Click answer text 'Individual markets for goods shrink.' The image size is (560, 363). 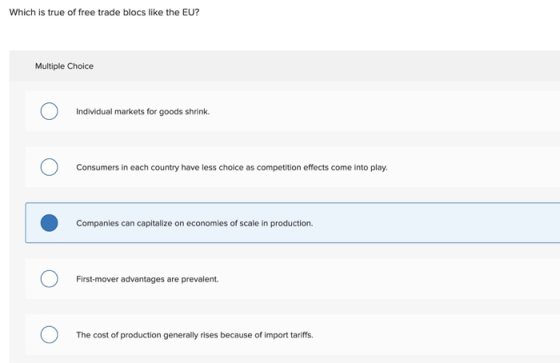[143, 112]
